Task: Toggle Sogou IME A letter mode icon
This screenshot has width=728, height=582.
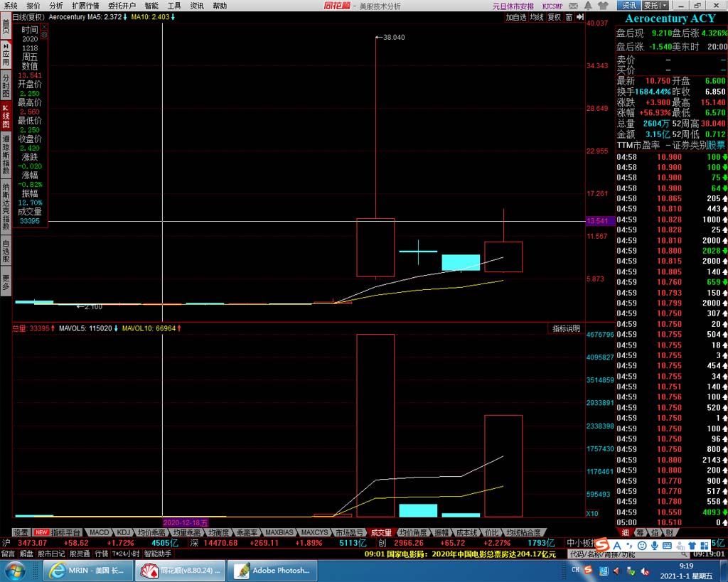Action: (x=617, y=546)
